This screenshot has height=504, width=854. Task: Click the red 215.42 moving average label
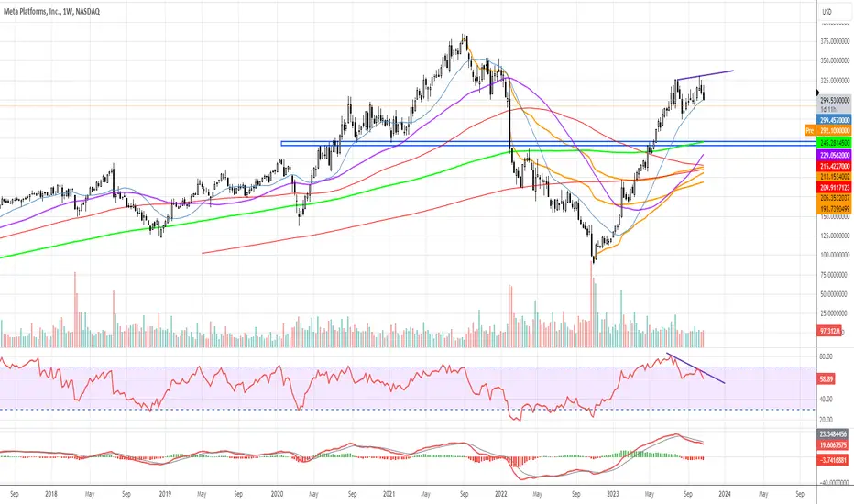point(835,166)
